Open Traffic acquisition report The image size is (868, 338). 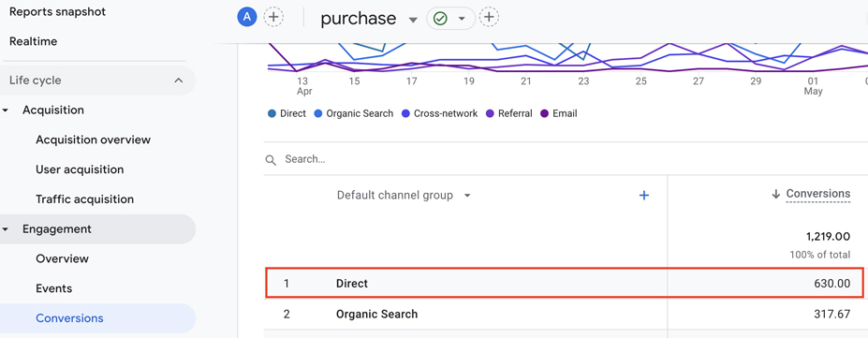(84, 199)
